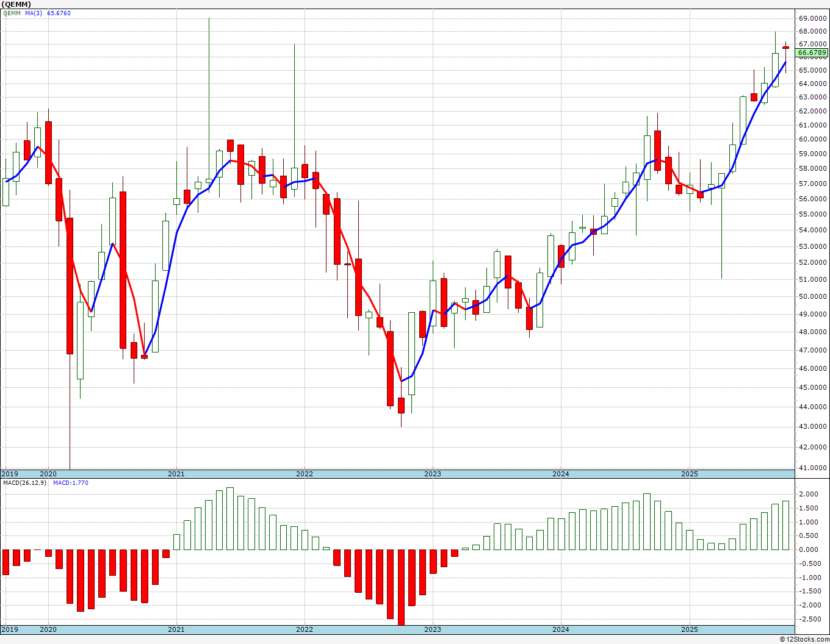Click the deepest red MACD histogram bar
This screenshot has height=644, width=830.
(401, 587)
